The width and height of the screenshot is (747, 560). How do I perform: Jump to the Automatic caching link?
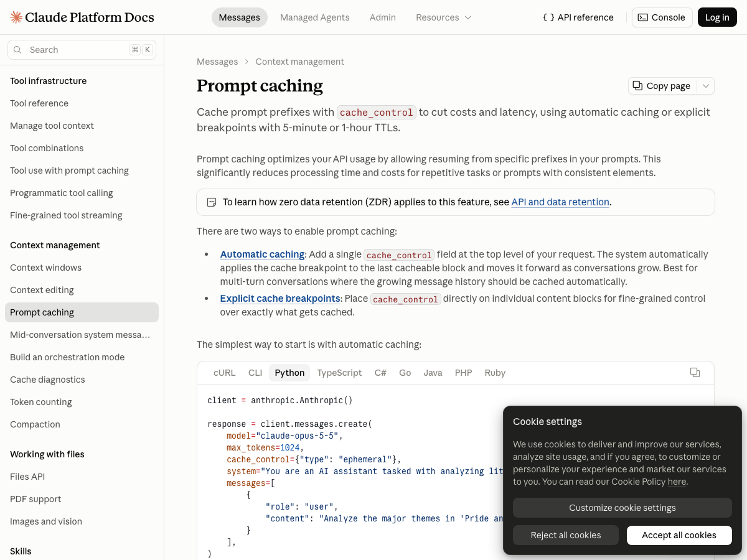[262, 254]
